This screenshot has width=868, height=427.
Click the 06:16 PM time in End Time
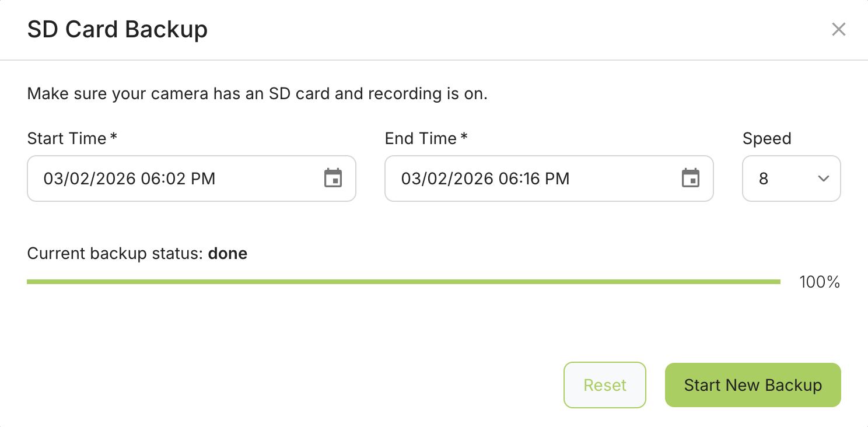point(532,178)
